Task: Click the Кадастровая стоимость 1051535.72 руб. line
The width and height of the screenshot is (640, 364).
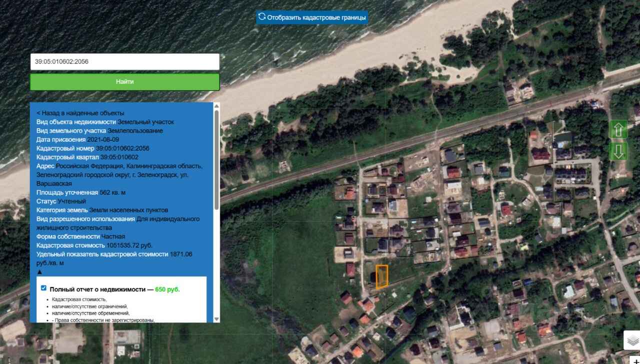Action: click(94, 246)
